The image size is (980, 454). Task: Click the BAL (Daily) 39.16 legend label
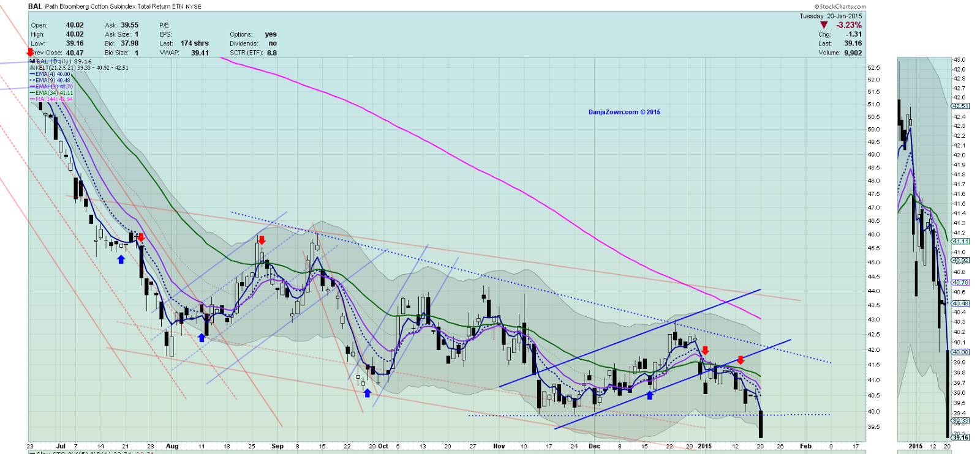click(64, 61)
